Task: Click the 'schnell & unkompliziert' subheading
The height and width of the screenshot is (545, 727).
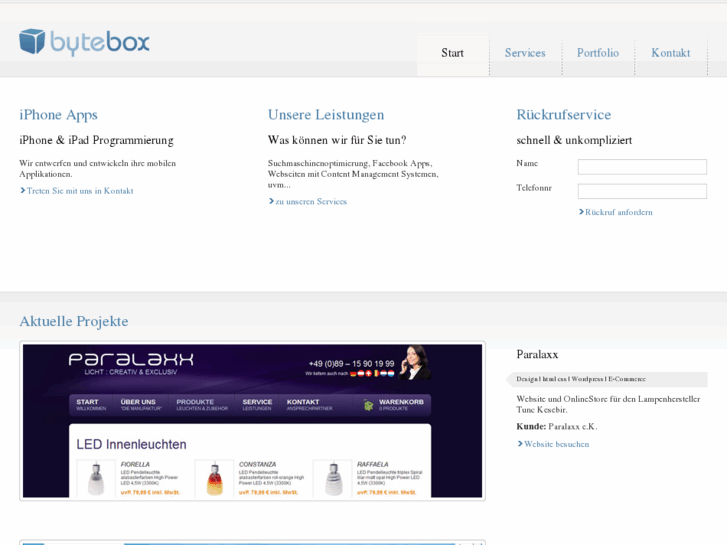Action: [x=574, y=140]
